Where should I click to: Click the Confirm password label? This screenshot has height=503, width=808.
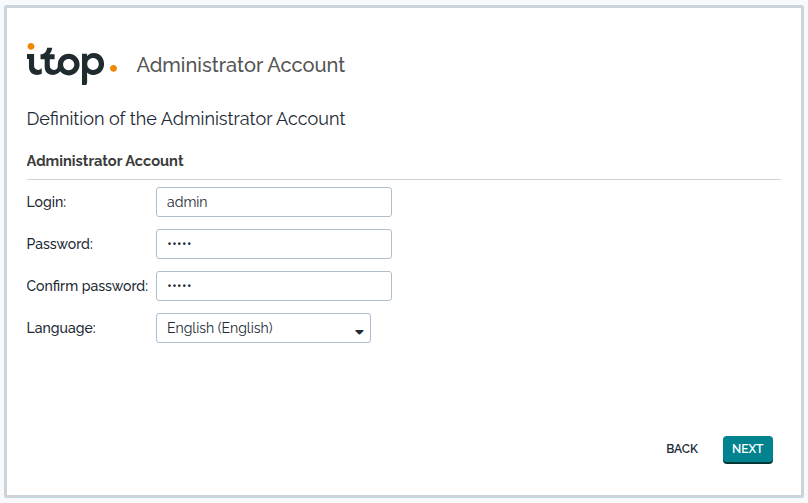click(87, 286)
